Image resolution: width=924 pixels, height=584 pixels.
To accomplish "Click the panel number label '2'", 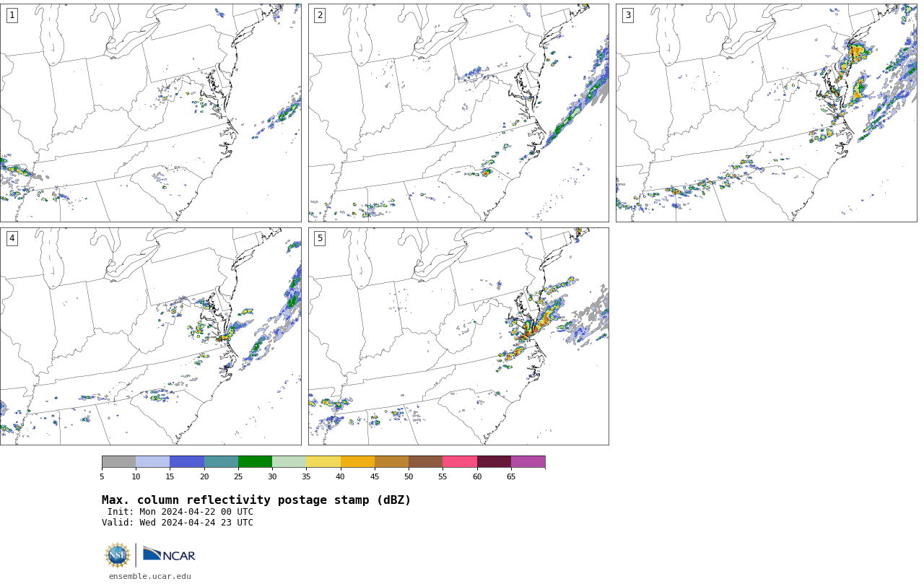I will click(x=320, y=15).
